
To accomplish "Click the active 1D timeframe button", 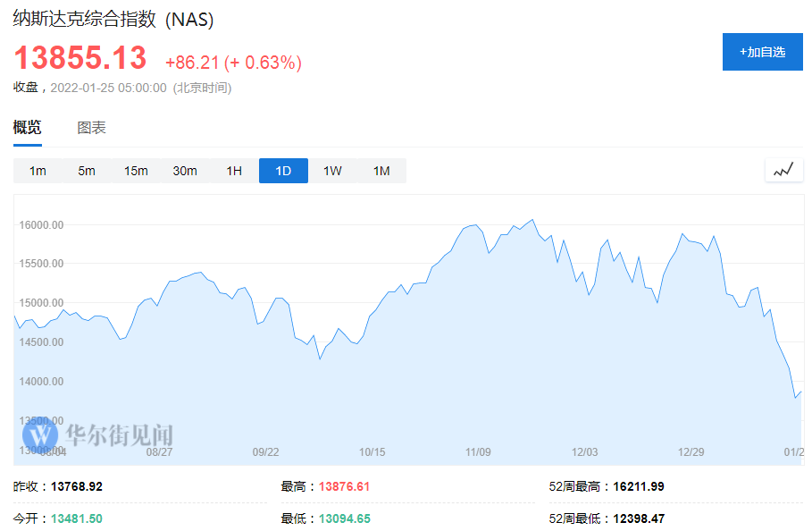I will [283, 171].
